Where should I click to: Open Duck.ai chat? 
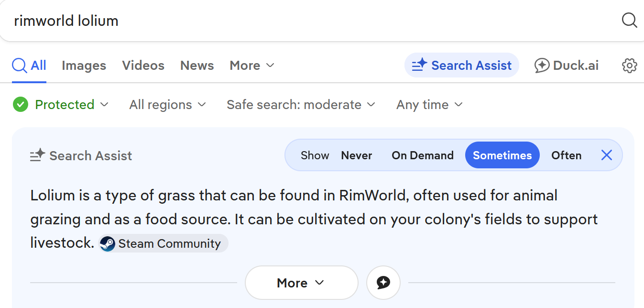pyautogui.click(x=567, y=66)
